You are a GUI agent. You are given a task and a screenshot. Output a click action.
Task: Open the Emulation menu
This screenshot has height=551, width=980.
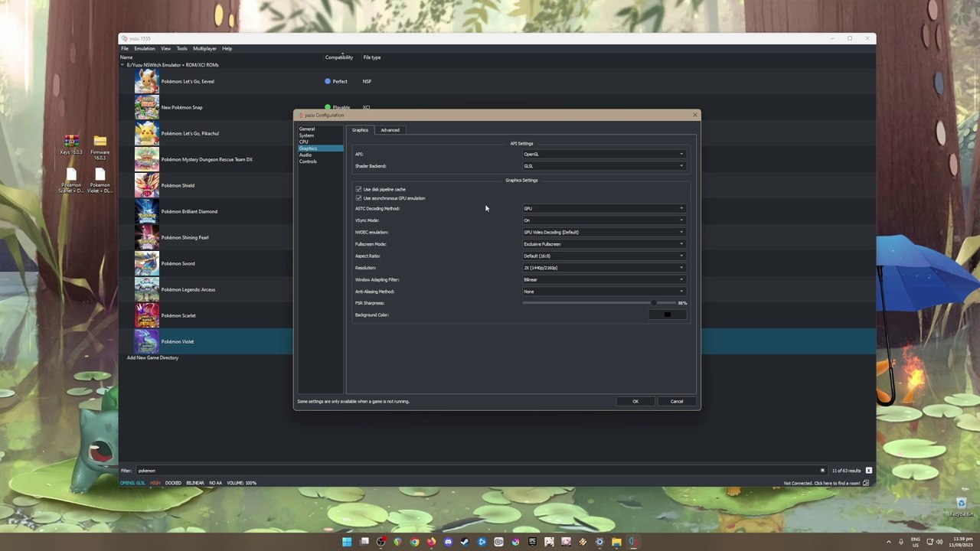point(145,48)
